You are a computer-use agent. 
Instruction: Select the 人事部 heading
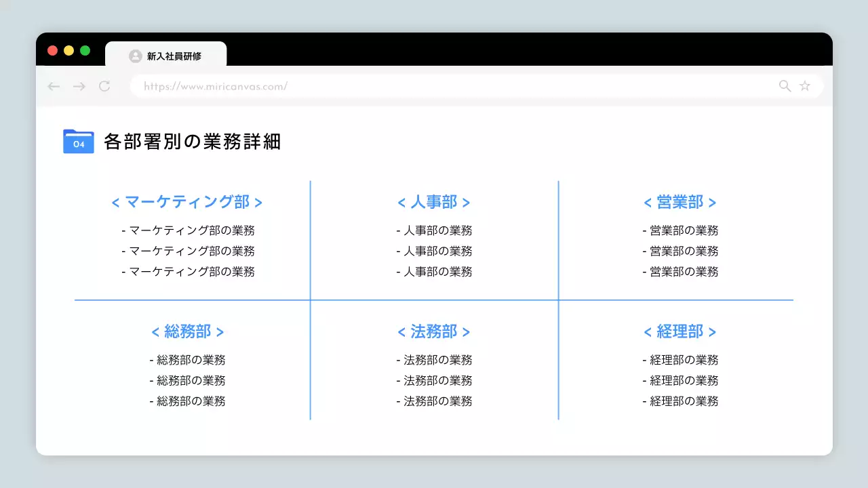coord(435,202)
